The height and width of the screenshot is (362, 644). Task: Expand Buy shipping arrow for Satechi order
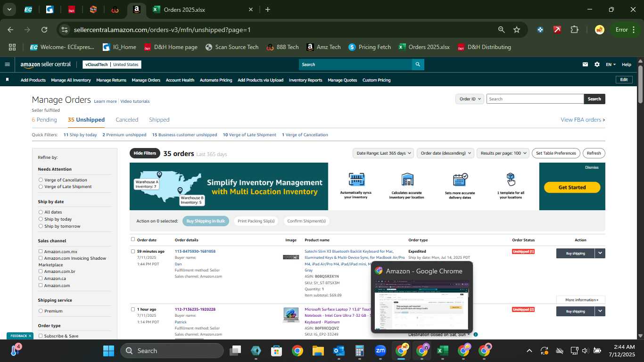[x=600, y=253]
